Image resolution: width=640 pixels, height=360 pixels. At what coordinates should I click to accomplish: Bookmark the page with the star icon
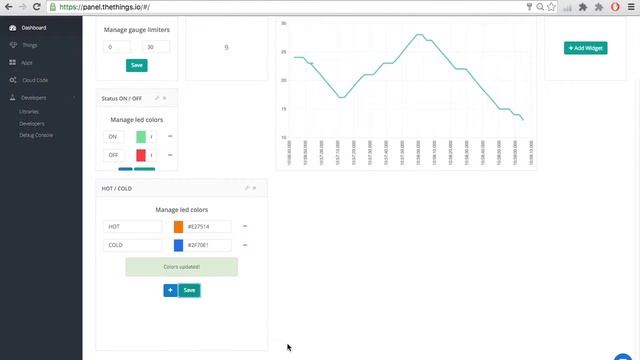click(551, 7)
